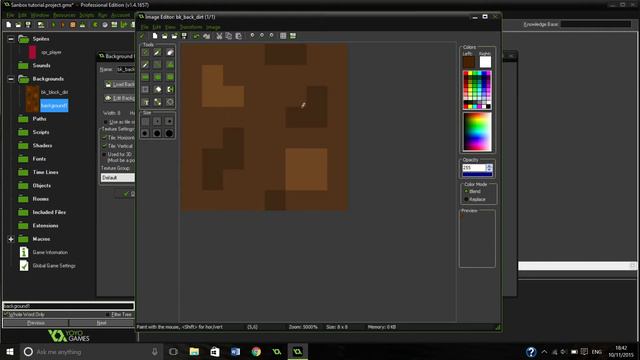Open the Texture Group Default dropdown
The image size is (640, 360).
coord(118,178)
